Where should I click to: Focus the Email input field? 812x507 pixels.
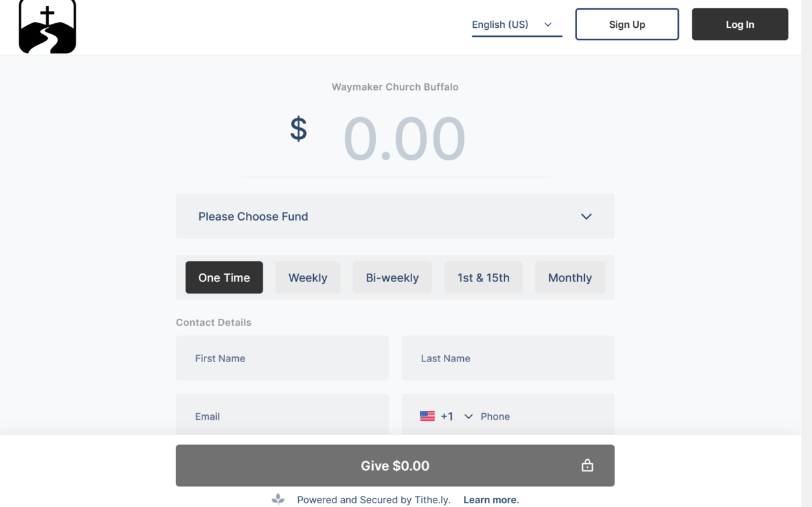(282, 416)
